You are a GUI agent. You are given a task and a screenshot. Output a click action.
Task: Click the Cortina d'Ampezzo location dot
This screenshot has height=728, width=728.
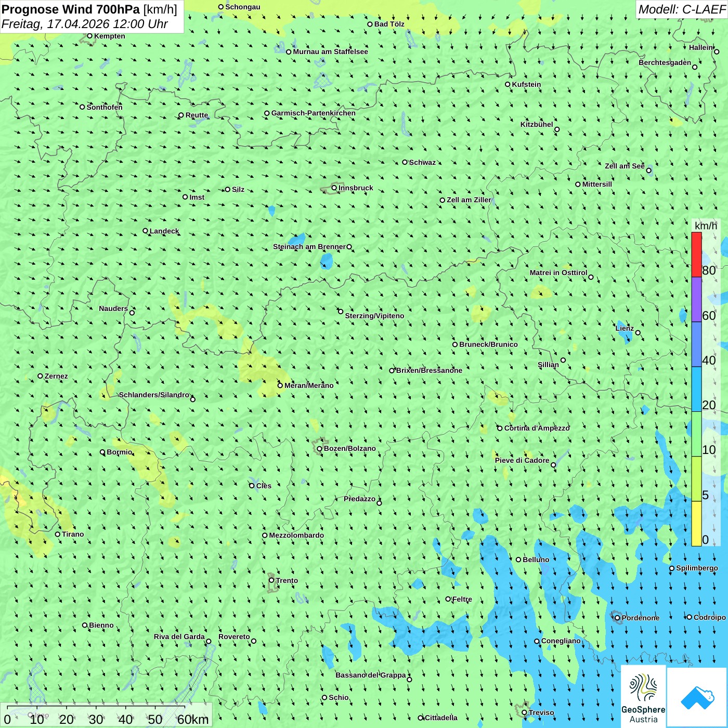[x=500, y=428]
